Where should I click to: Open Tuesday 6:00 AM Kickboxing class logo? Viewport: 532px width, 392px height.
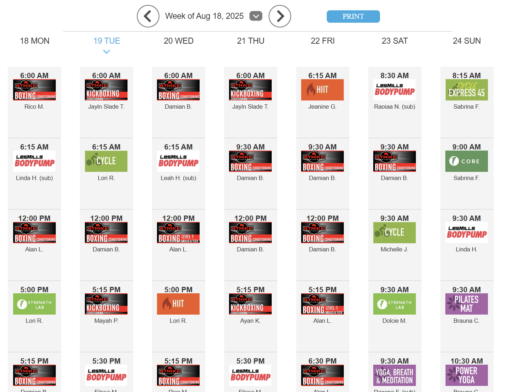106,90
